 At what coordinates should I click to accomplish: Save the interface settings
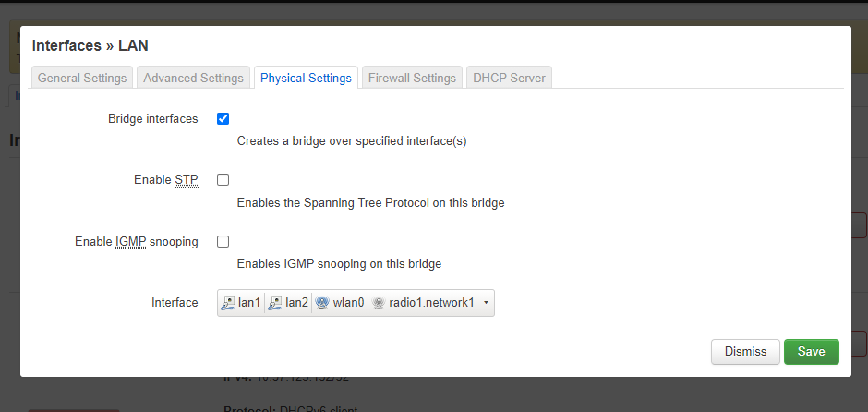click(x=811, y=352)
